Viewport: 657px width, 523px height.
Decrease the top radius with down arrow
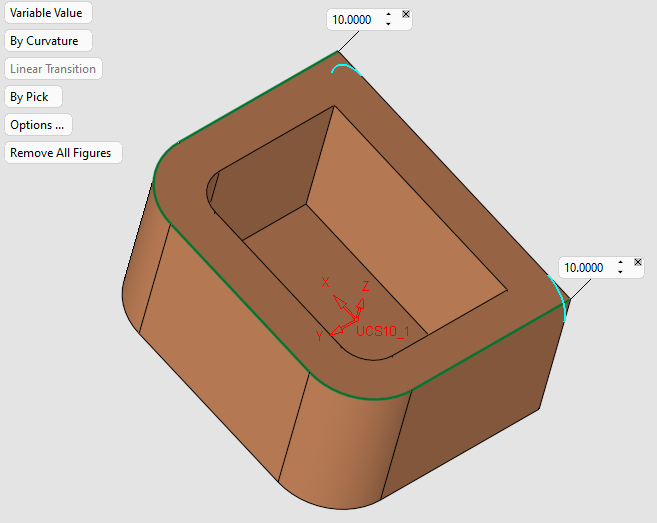(389, 25)
